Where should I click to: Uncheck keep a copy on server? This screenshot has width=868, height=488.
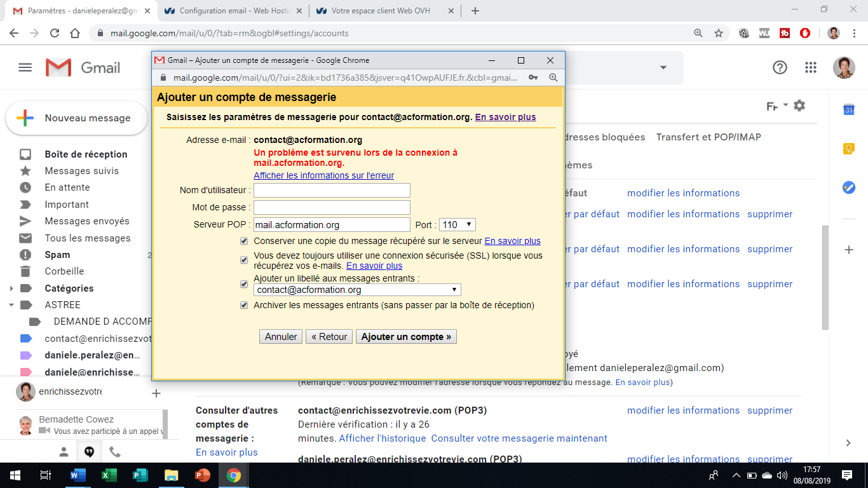244,241
